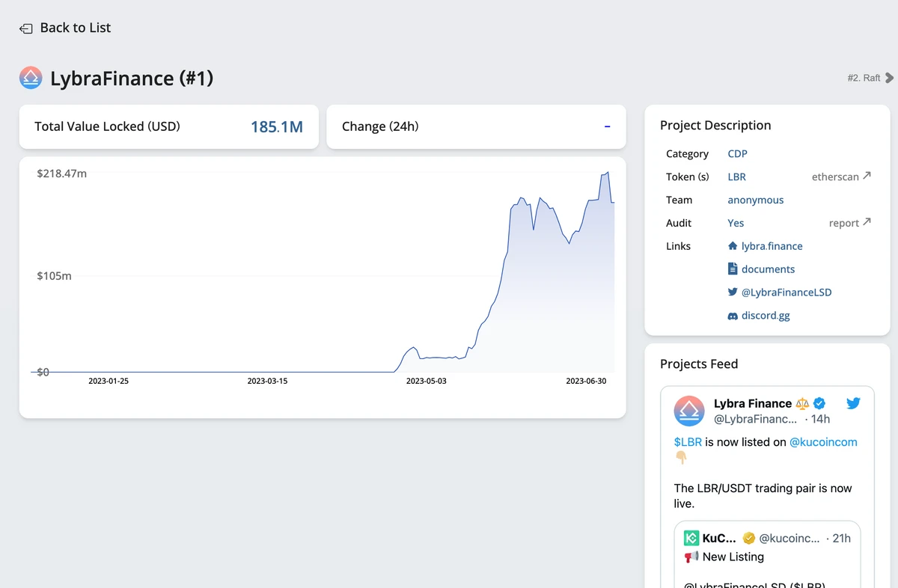
Task: Click the audit Yes value
Action: click(736, 223)
